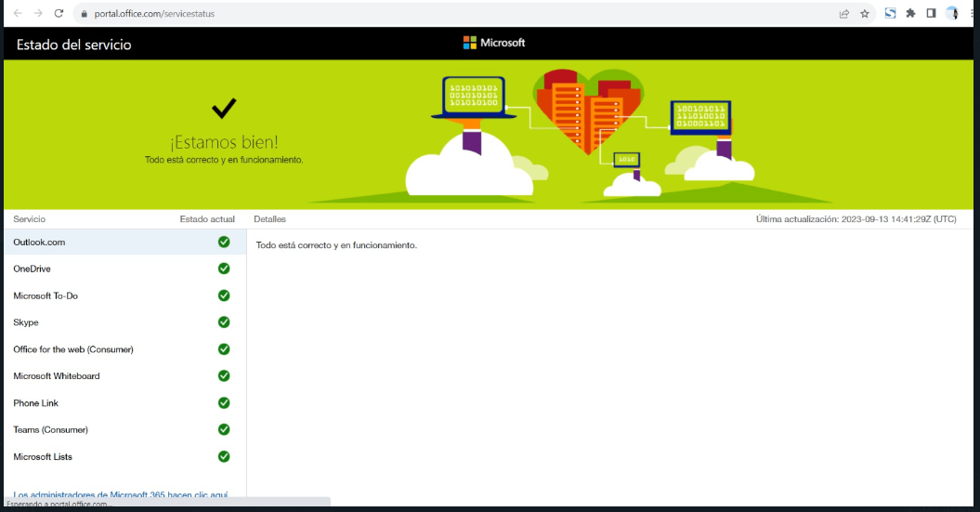Click green status check for Phone Link
The image size is (980, 512).
click(224, 403)
